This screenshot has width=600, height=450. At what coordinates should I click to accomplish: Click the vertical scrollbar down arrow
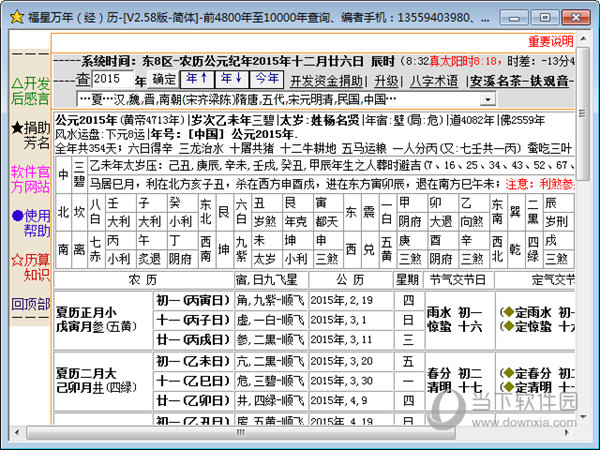click(x=583, y=417)
